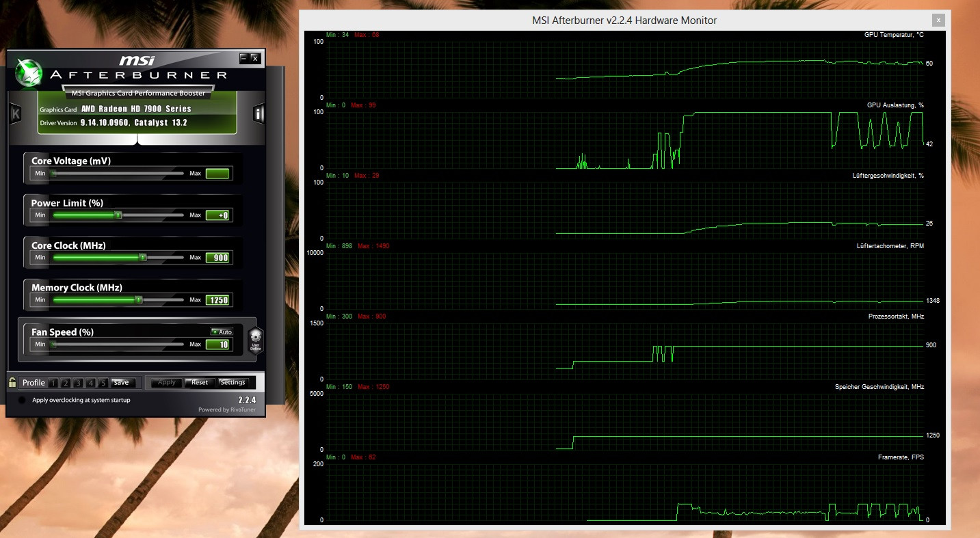Viewport: 980px width, 538px height.
Task: Select profile slot 5
Action: 103,383
